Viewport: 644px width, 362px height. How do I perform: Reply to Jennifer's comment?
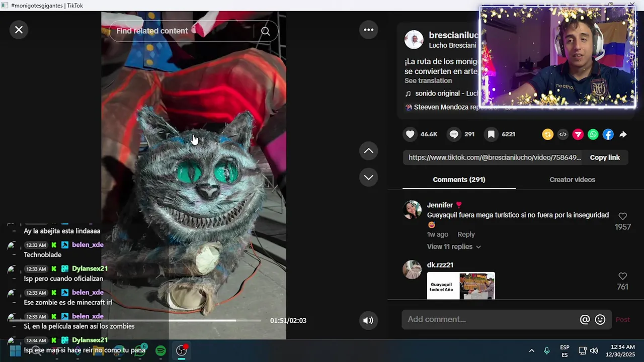coord(466,234)
